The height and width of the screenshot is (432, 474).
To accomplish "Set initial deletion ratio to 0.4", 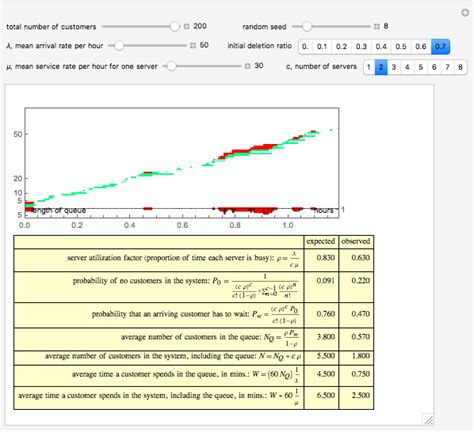I will click(381, 47).
